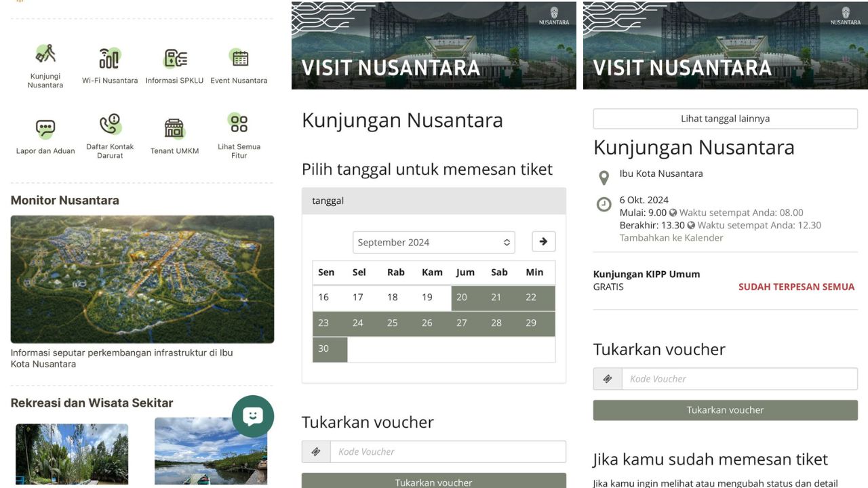The image size is (868, 488).
Task: Expand the September 2024 month dropdown
Action: [433, 243]
